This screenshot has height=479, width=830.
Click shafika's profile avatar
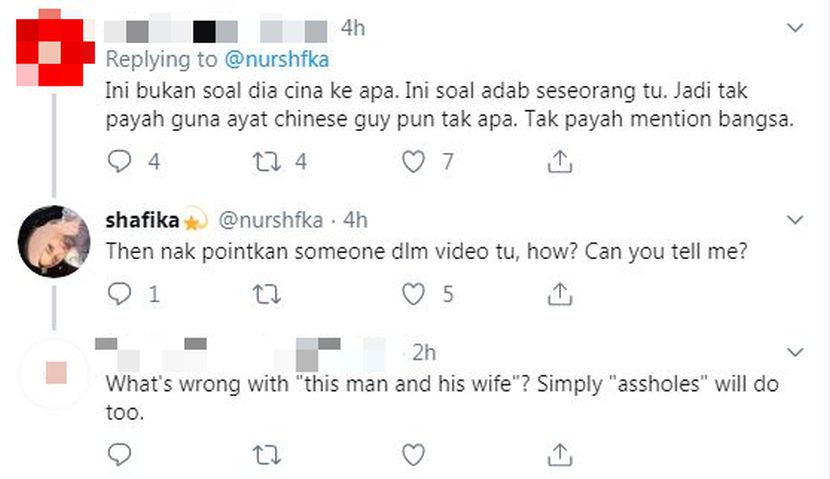point(54,238)
